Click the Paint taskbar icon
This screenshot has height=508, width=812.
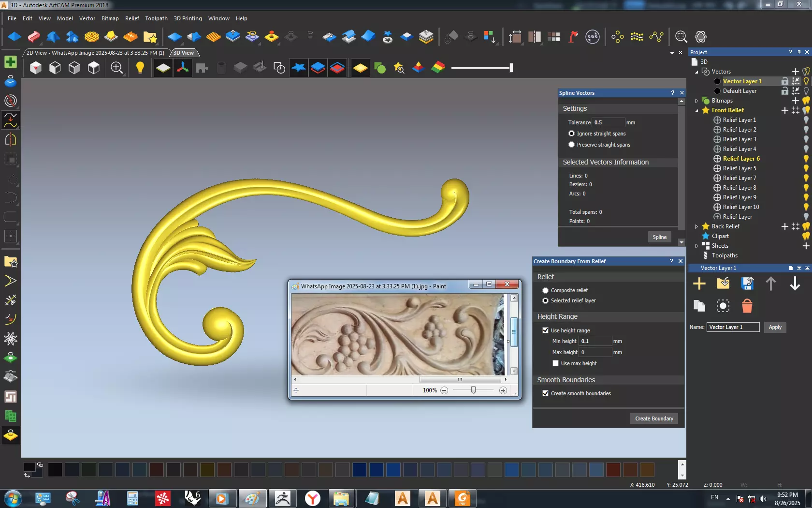pyautogui.click(x=252, y=498)
